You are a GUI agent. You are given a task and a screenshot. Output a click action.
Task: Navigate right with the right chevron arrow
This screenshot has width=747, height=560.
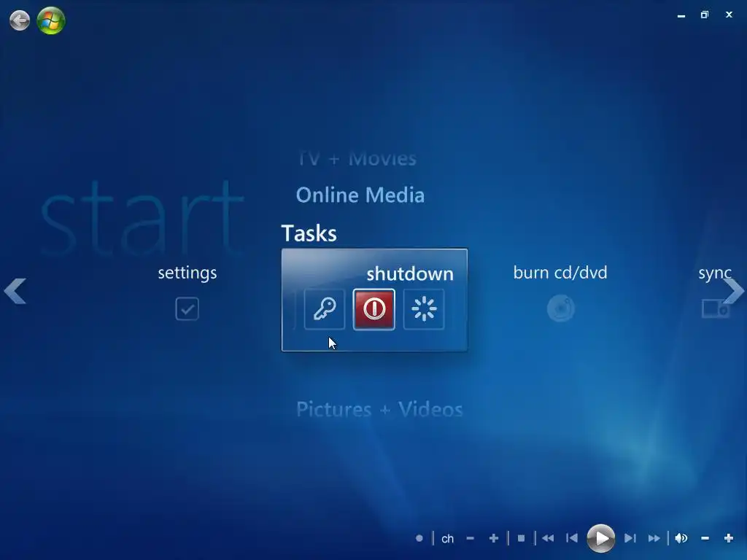tap(733, 291)
